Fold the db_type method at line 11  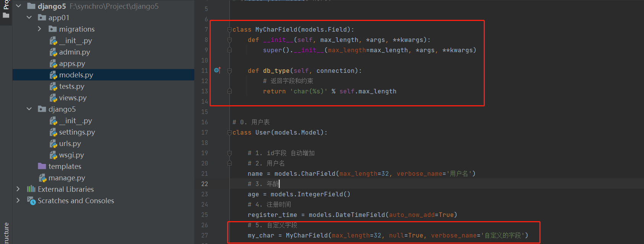click(229, 71)
